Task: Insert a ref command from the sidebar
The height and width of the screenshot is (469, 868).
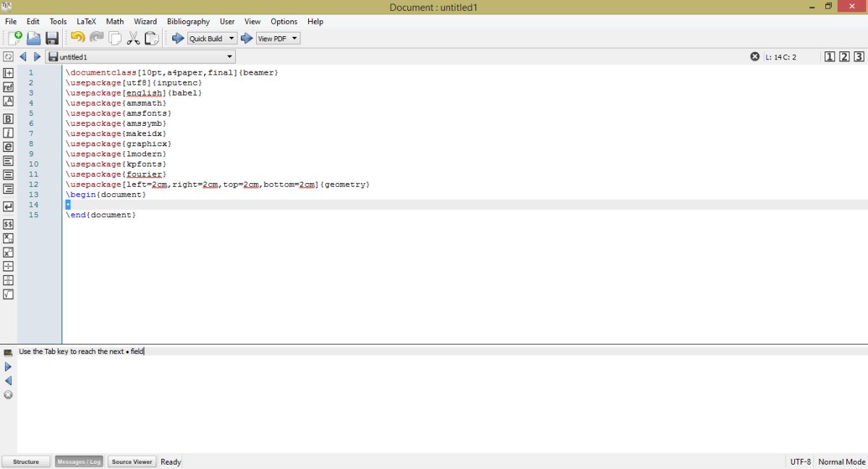Action: pos(9,87)
